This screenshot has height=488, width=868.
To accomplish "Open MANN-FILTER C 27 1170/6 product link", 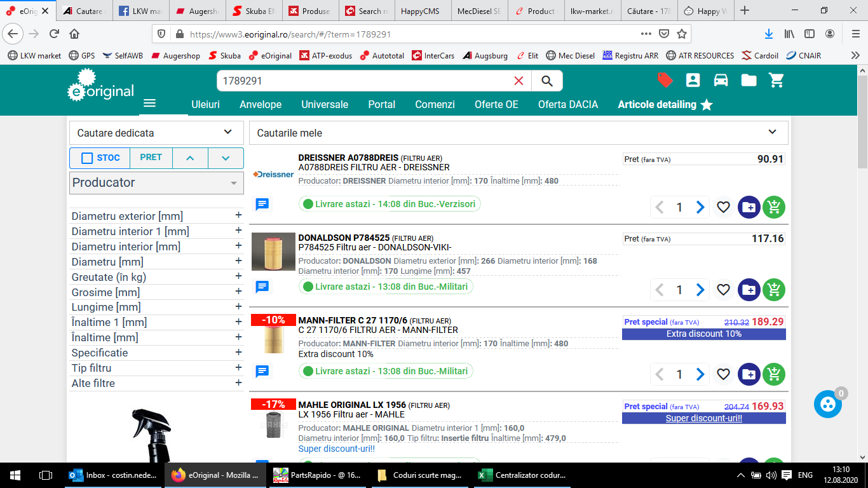I will point(353,320).
